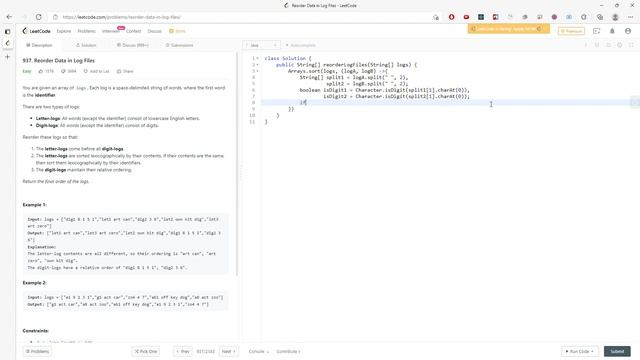Click the dark square extension icon
The width and height of the screenshot is (640, 360).
click(481, 17)
